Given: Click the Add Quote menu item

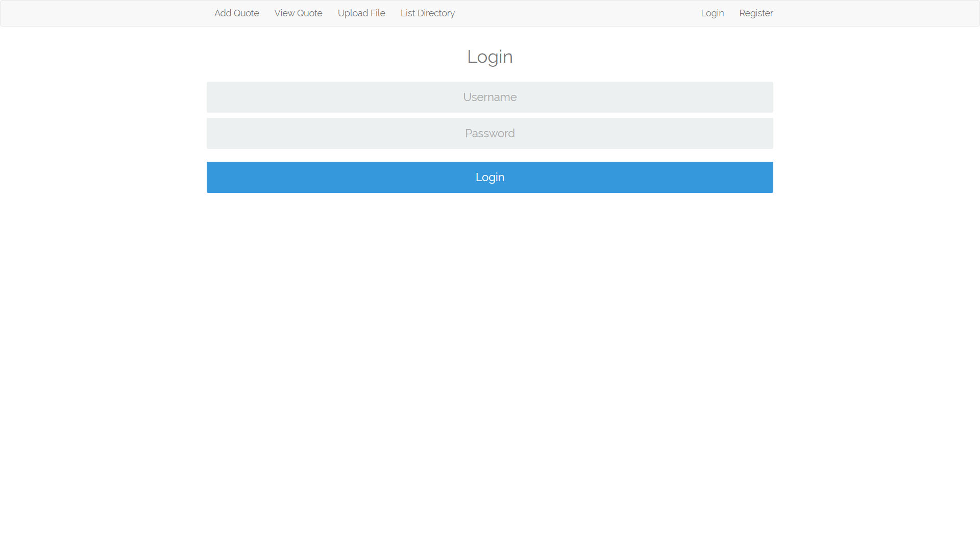Looking at the screenshot, I should pyautogui.click(x=236, y=13).
